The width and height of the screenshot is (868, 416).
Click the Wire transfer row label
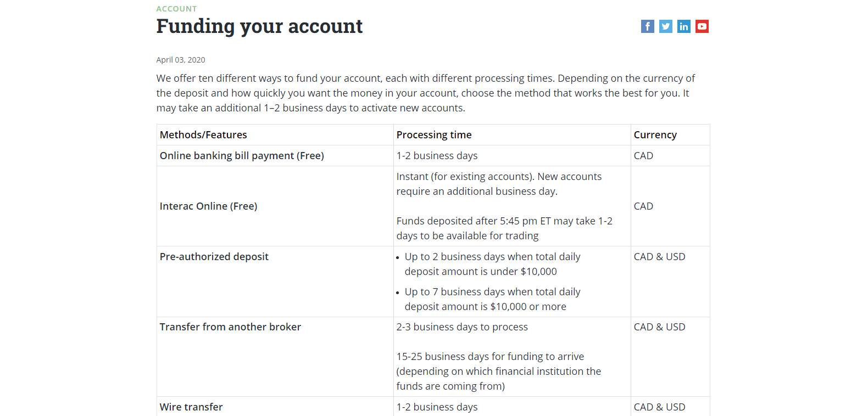coord(191,407)
